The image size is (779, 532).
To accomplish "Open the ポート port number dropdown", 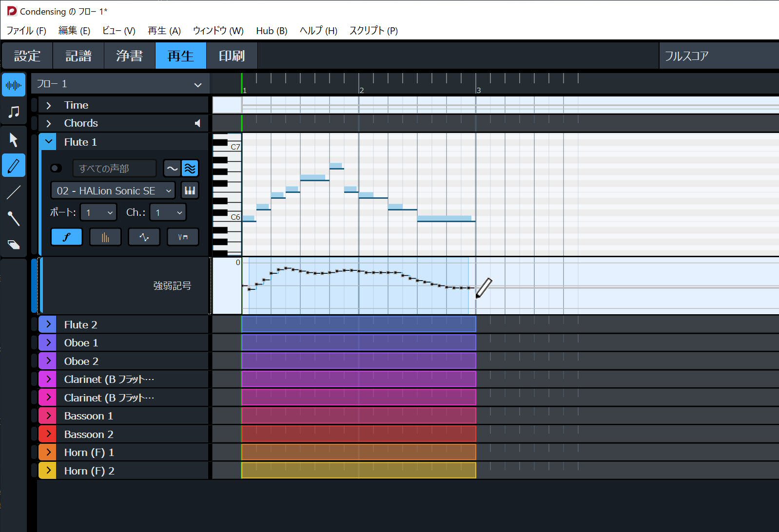I will 98,212.
